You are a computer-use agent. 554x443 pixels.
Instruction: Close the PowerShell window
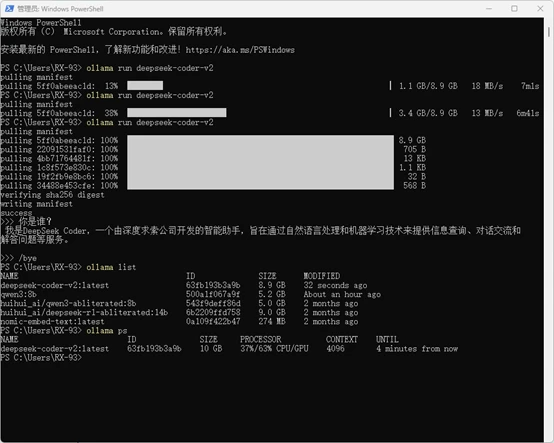pos(540,8)
